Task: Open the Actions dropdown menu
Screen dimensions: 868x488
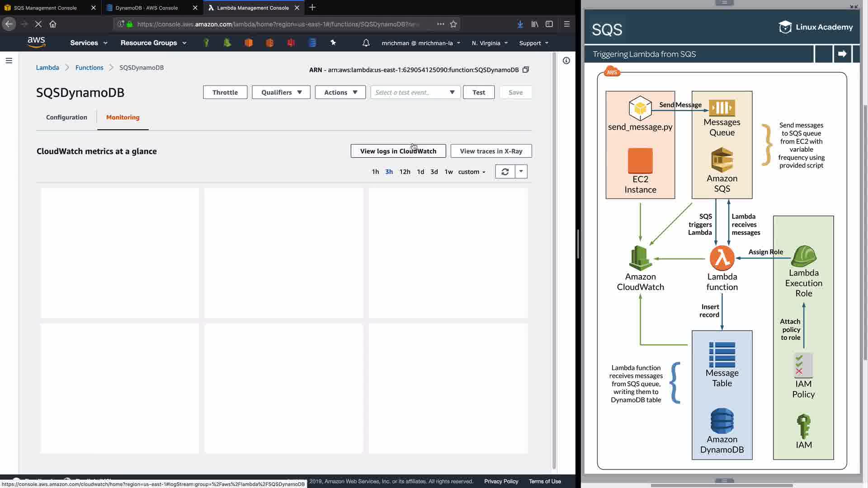Action: click(x=340, y=92)
